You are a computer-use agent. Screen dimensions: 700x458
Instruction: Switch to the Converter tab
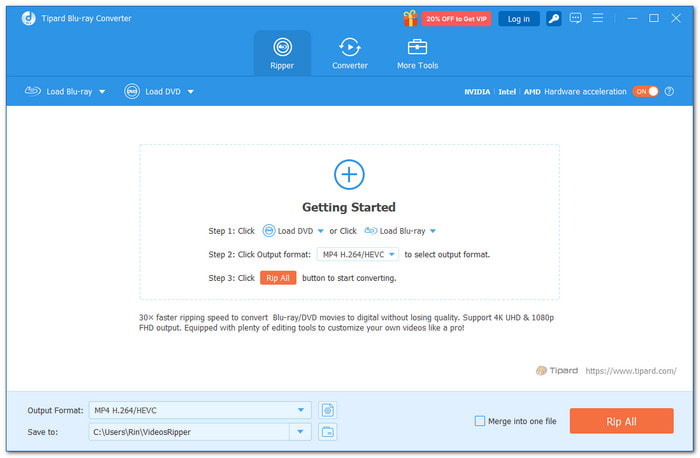coord(350,53)
